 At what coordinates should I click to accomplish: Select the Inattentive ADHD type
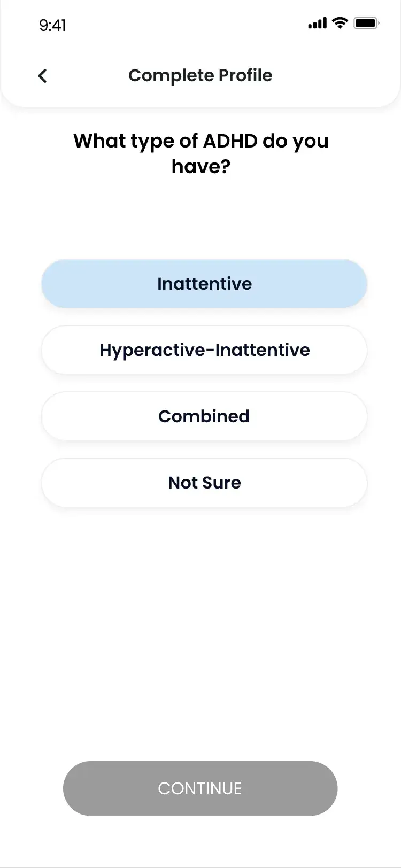pyautogui.click(x=204, y=284)
